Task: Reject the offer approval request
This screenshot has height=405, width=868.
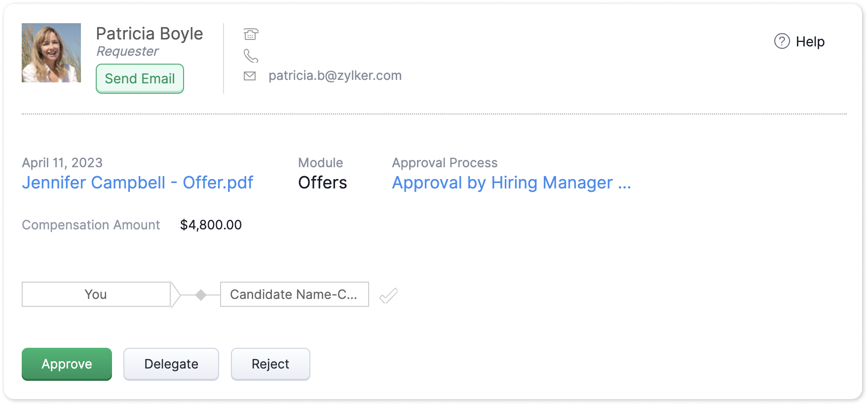Action: pyautogui.click(x=270, y=364)
